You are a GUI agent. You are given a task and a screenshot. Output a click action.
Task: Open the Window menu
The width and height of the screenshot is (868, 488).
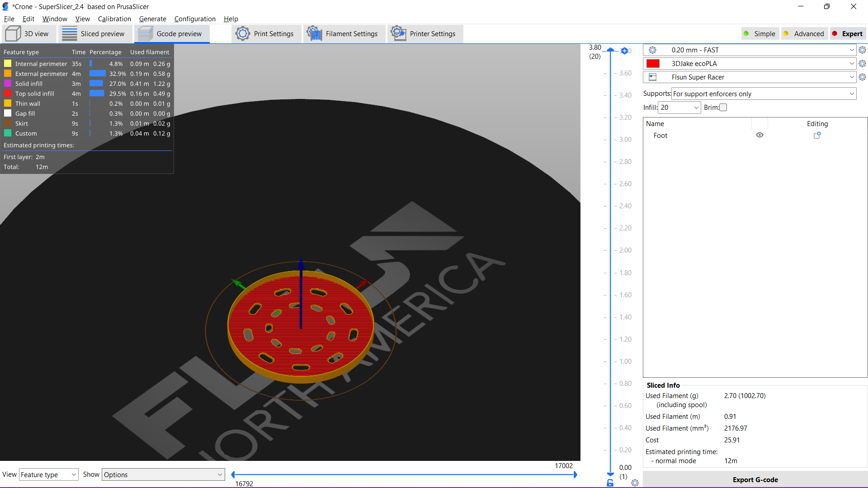pyautogui.click(x=55, y=19)
